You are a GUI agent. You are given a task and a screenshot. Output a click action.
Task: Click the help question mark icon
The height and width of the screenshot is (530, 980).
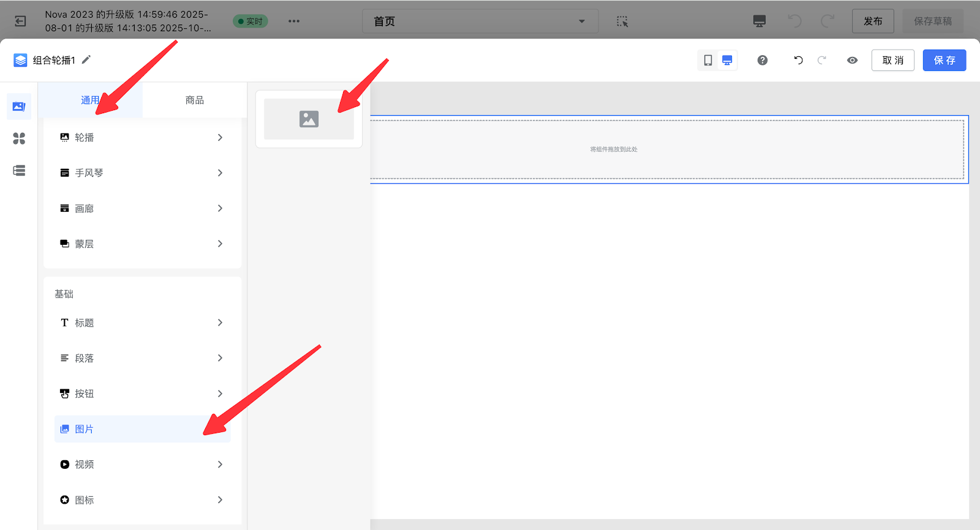tap(763, 60)
